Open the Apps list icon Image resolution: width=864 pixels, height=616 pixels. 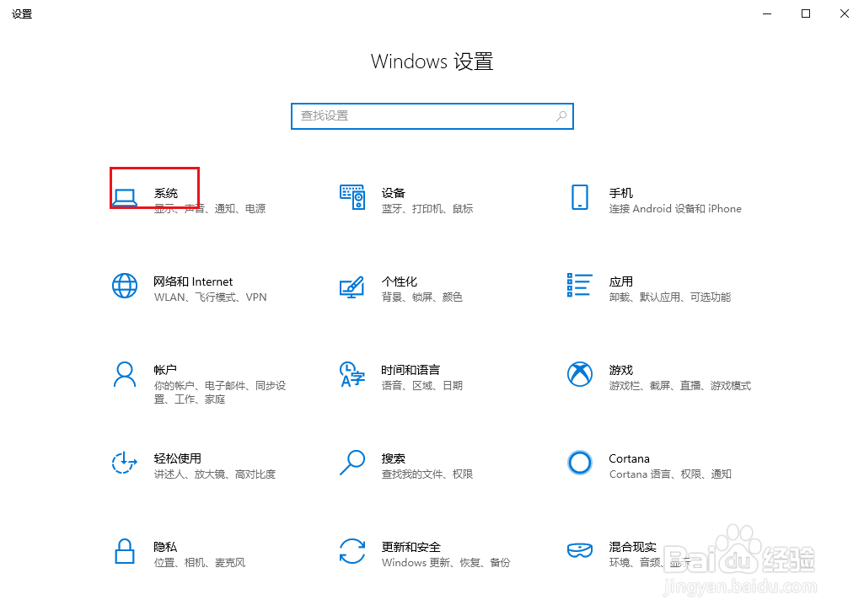(580, 285)
